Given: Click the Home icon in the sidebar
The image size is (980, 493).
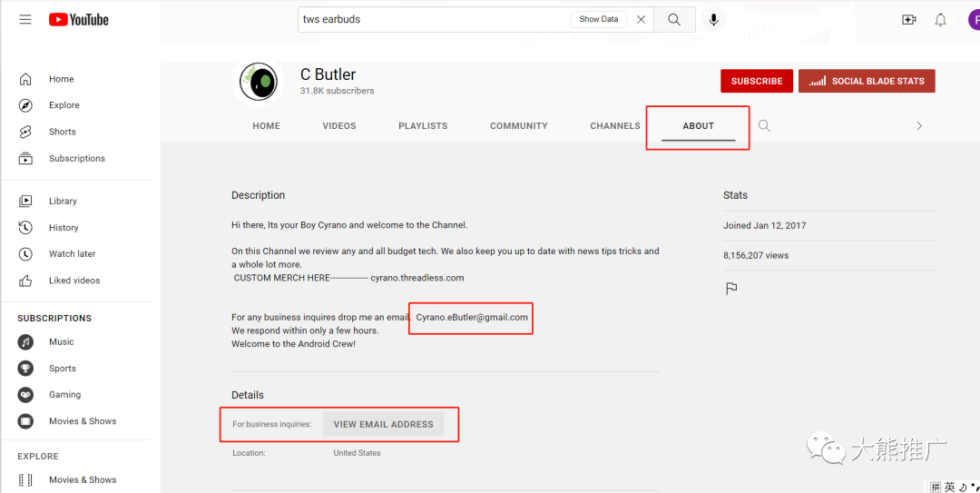Looking at the screenshot, I should tap(25, 79).
